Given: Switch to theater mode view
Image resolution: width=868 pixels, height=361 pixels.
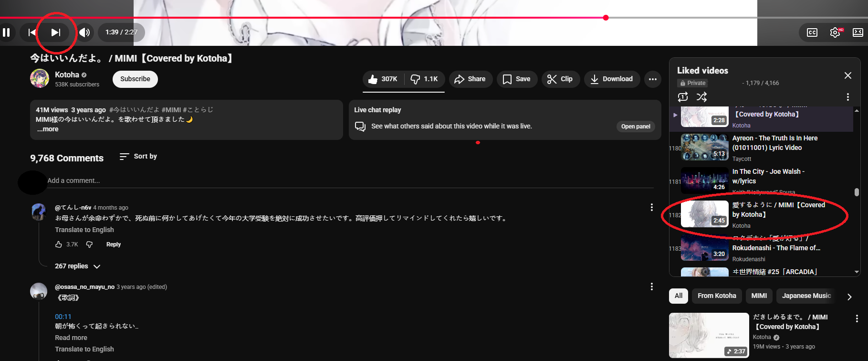Looking at the screenshot, I should pyautogui.click(x=858, y=32).
